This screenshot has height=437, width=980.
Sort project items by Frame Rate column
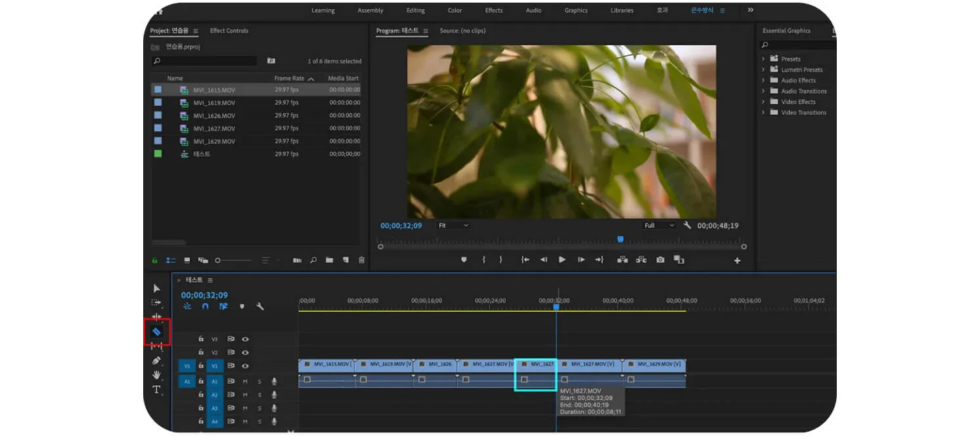point(289,78)
